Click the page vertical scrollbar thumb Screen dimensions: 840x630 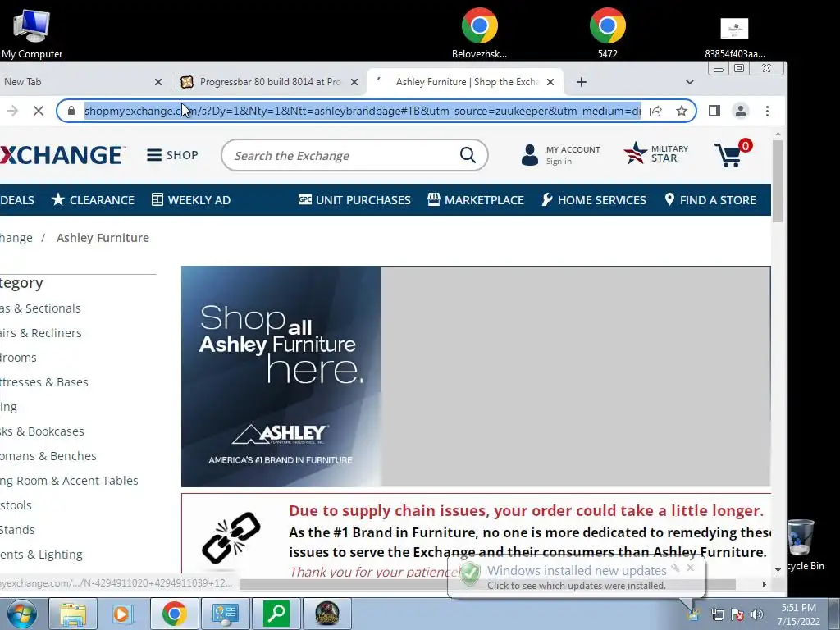pyautogui.click(x=778, y=181)
